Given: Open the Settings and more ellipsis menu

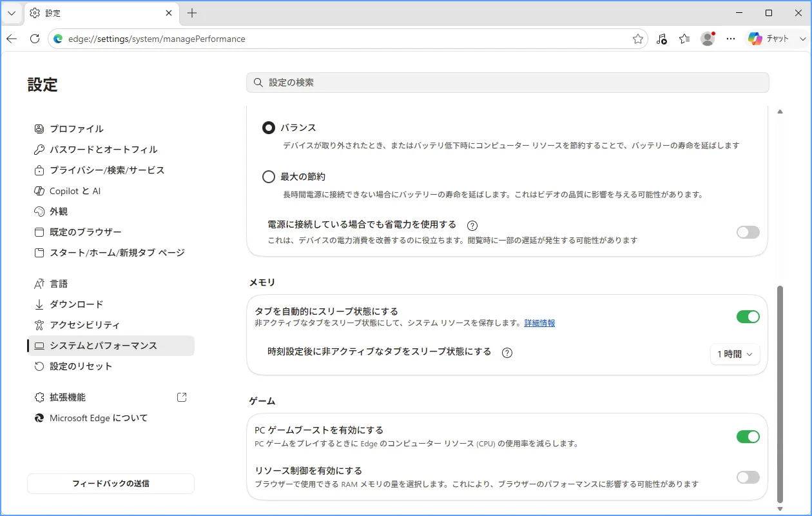Looking at the screenshot, I should tap(731, 39).
